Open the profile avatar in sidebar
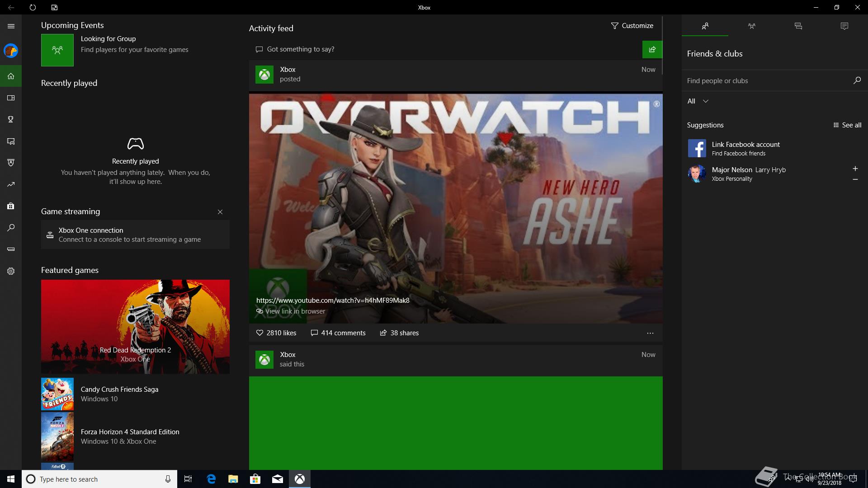868x488 pixels. (11, 51)
